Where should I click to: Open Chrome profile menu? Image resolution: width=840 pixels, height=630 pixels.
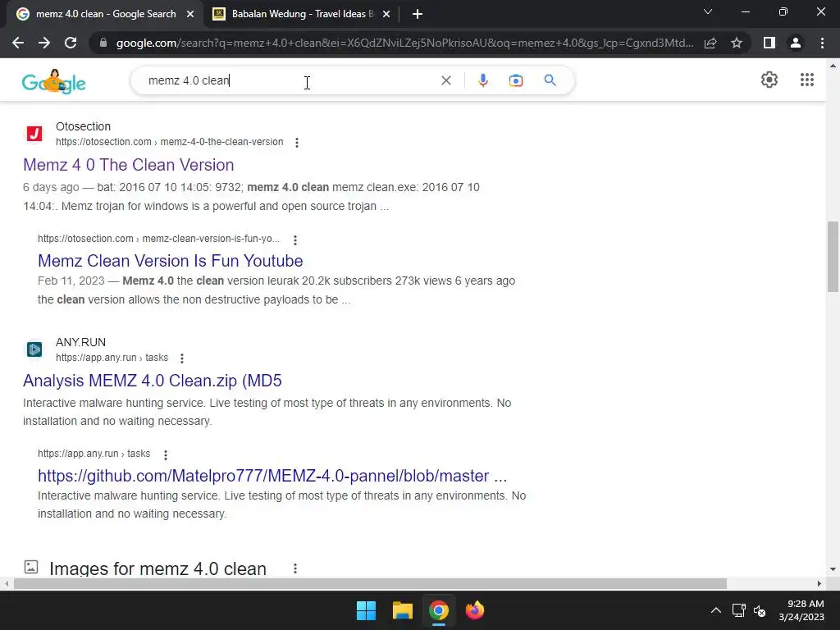[796, 43]
